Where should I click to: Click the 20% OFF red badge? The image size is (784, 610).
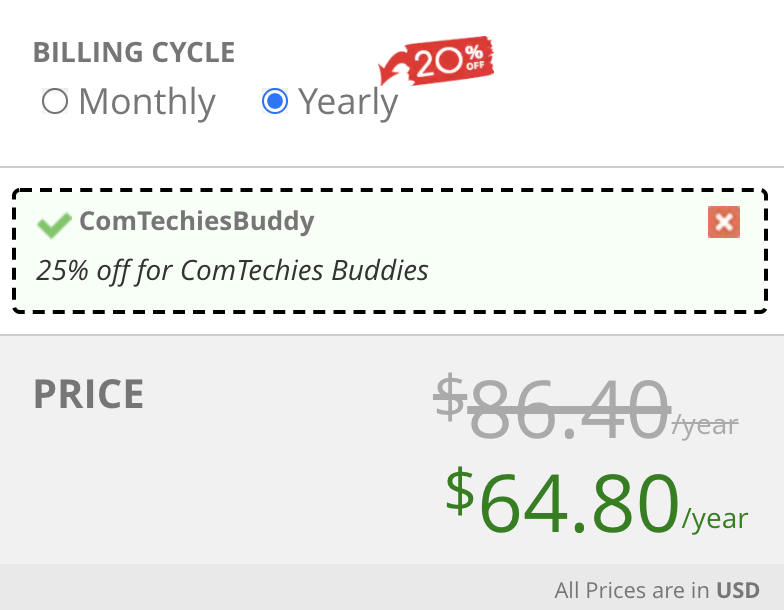point(450,60)
